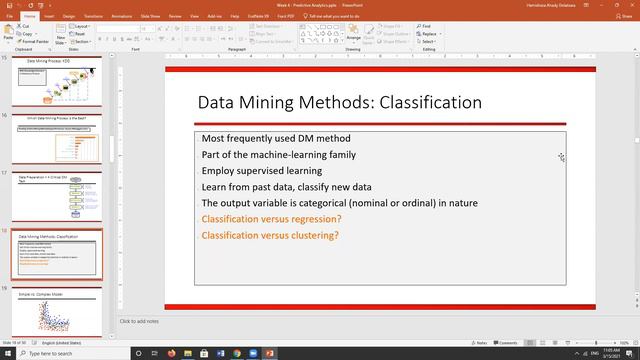This screenshot has width=640, height=360.
Task: Click the Replace command
Action: click(428, 34)
